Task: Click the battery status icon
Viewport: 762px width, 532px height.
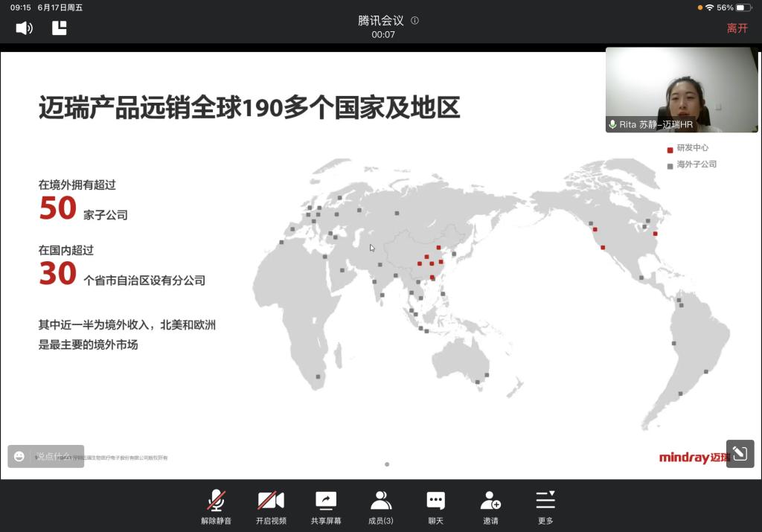Action: pos(743,7)
